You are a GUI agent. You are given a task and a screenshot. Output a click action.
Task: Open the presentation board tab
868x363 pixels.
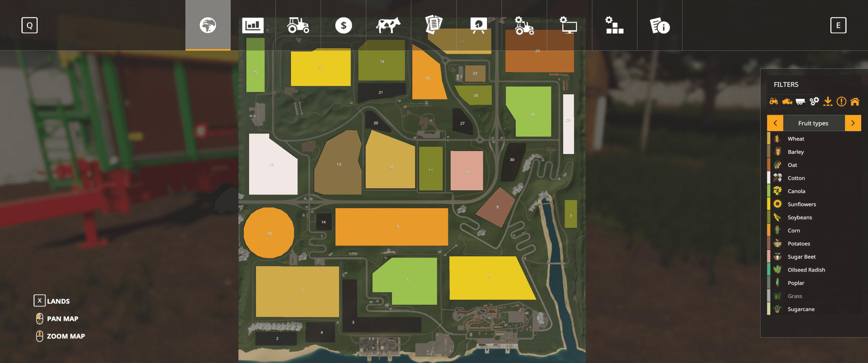tap(479, 25)
